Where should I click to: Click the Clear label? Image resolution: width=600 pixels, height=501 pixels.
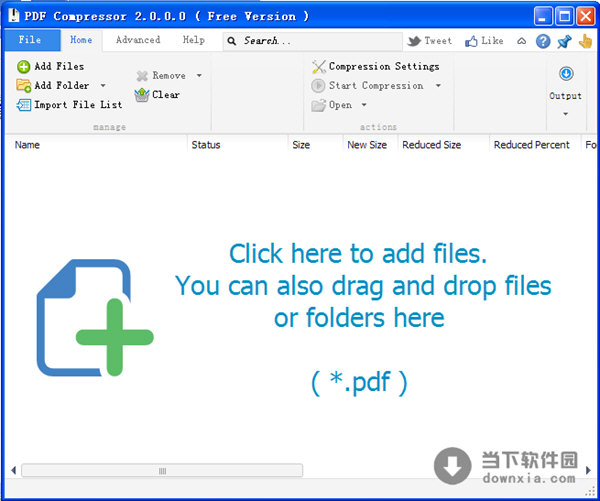pyautogui.click(x=166, y=95)
